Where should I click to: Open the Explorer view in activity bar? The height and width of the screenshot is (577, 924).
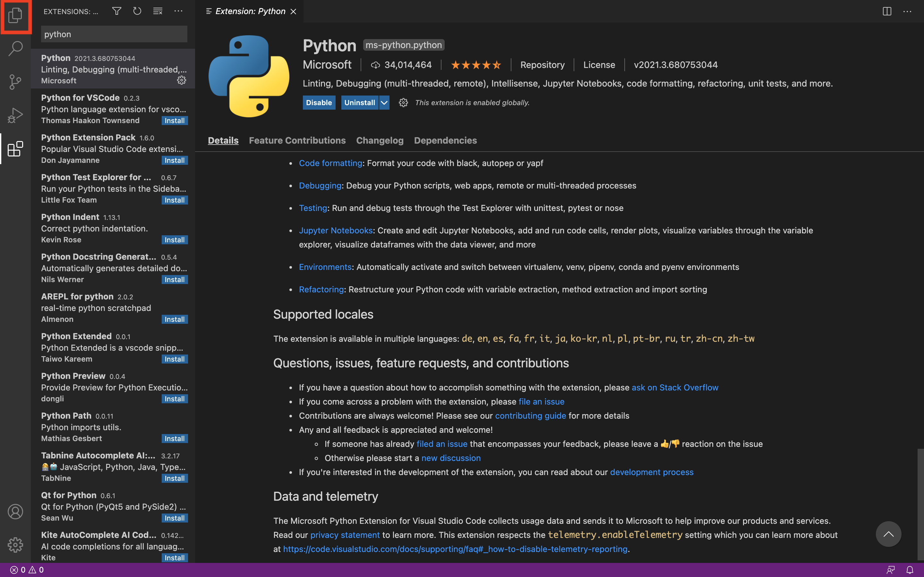coord(15,16)
